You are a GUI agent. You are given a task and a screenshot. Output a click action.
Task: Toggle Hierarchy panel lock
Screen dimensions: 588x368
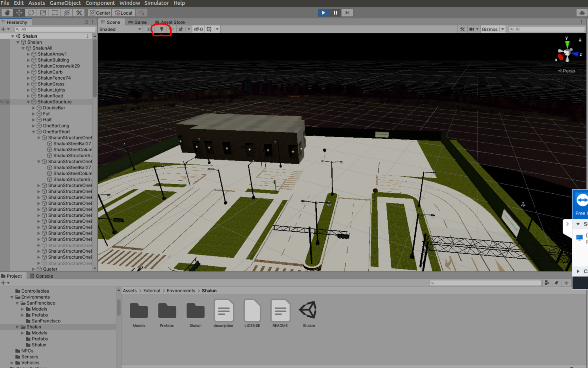click(x=86, y=22)
